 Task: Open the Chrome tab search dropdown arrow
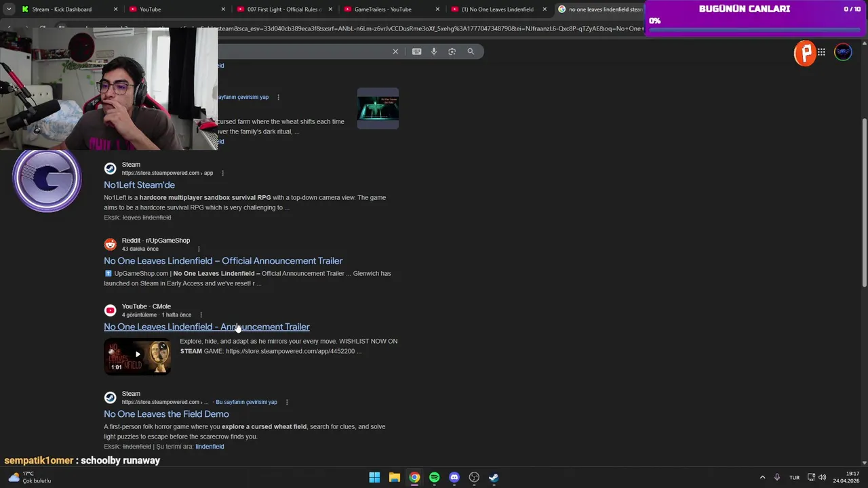point(8,9)
